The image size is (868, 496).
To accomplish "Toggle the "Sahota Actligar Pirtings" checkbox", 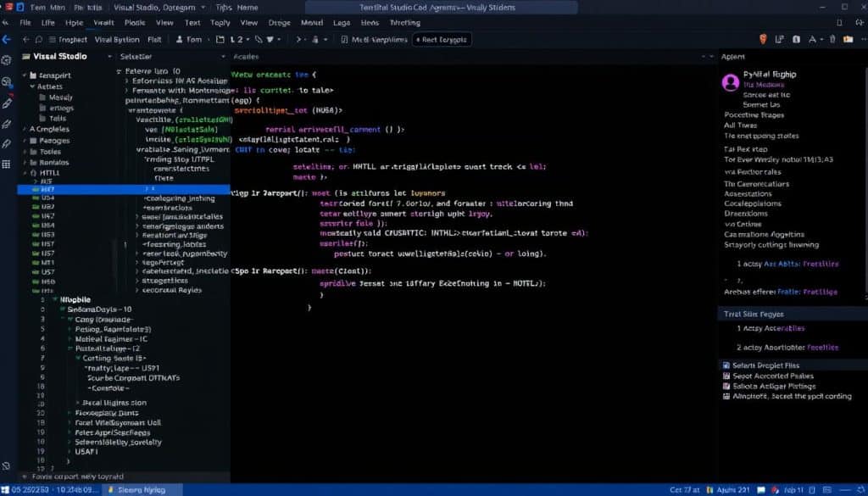I will 726,387.
